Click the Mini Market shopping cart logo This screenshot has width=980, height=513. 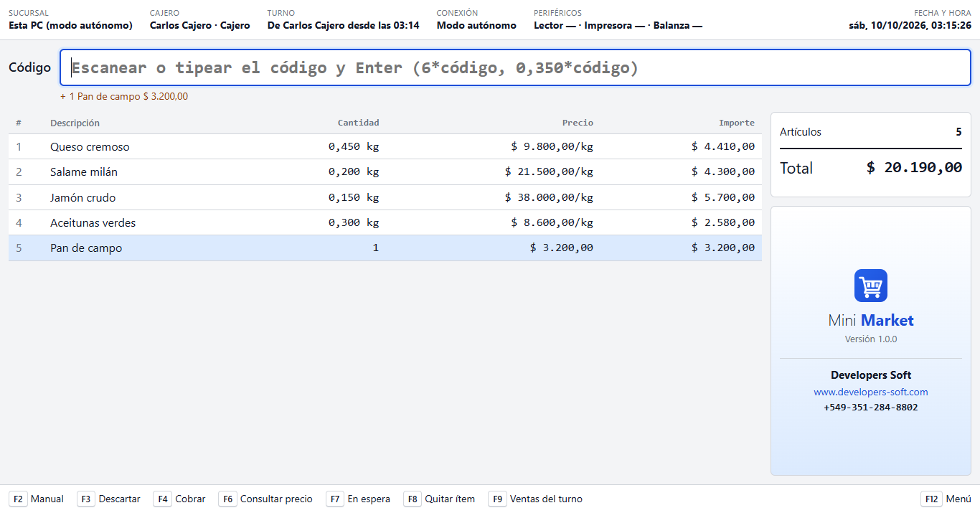click(871, 286)
